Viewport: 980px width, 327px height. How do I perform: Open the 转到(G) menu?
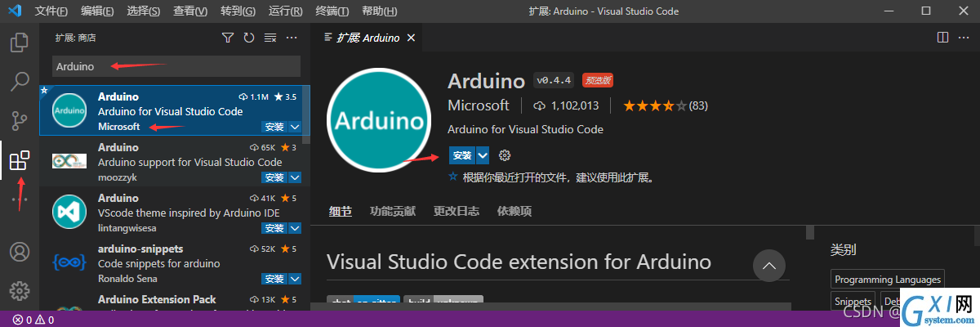[238, 11]
